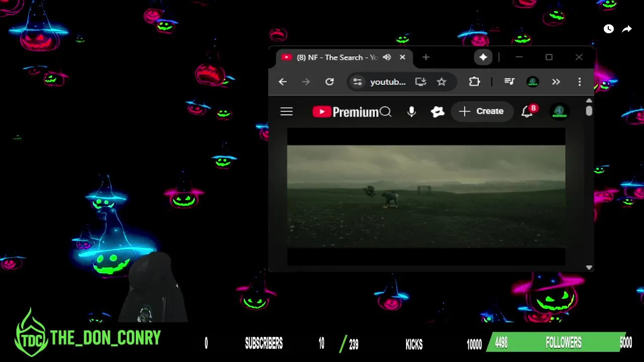The height and width of the screenshot is (362, 644).
Task: Go back with the browser back arrow
Action: tap(283, 82)
